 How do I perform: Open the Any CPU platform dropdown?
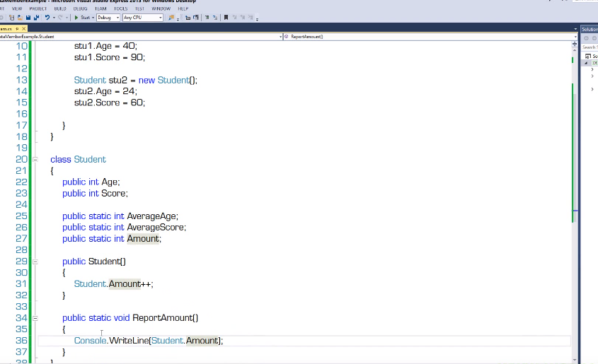pyautogui.click(x=143, y=18)
